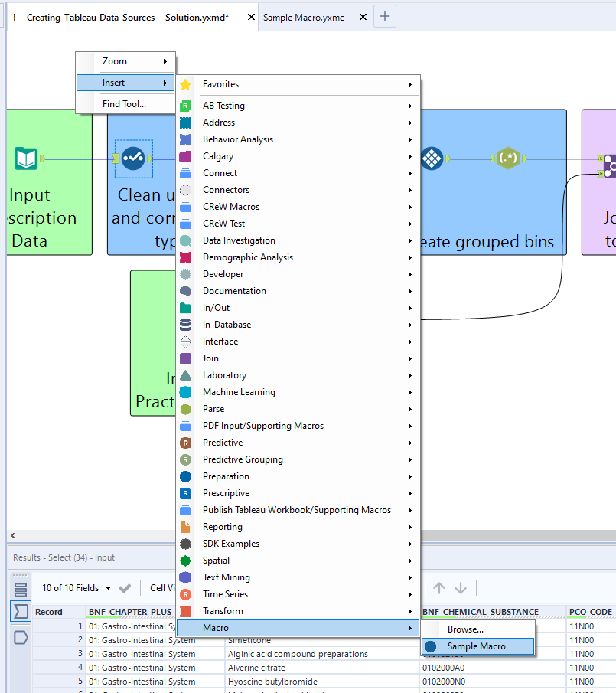
Task: Sort by the PCO_CODE column header
Action: (591, 612)
